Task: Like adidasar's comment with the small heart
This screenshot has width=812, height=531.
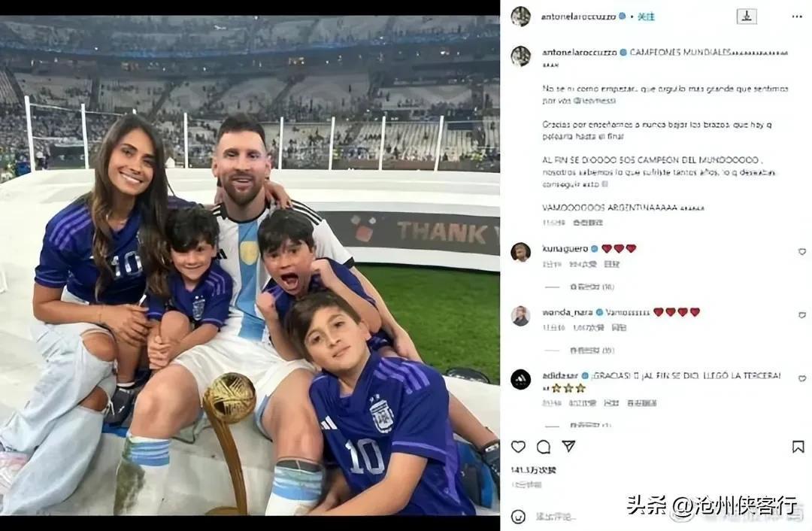Action: 802,378
